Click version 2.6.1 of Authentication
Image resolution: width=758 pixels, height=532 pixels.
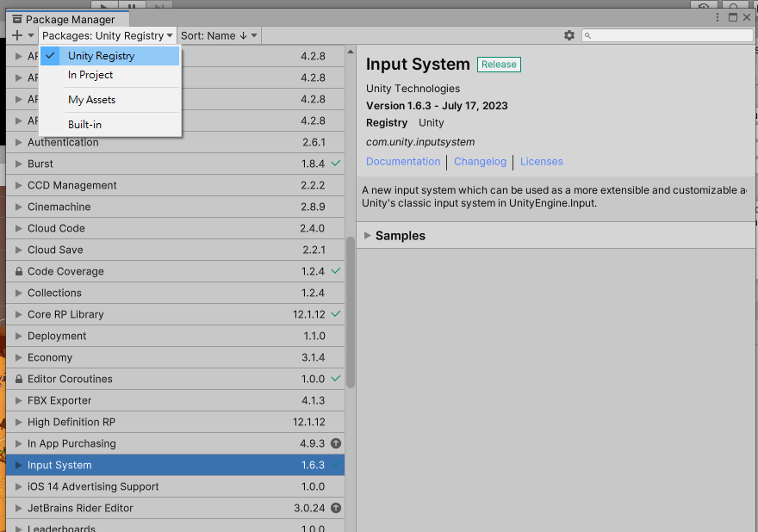(314, 142)
